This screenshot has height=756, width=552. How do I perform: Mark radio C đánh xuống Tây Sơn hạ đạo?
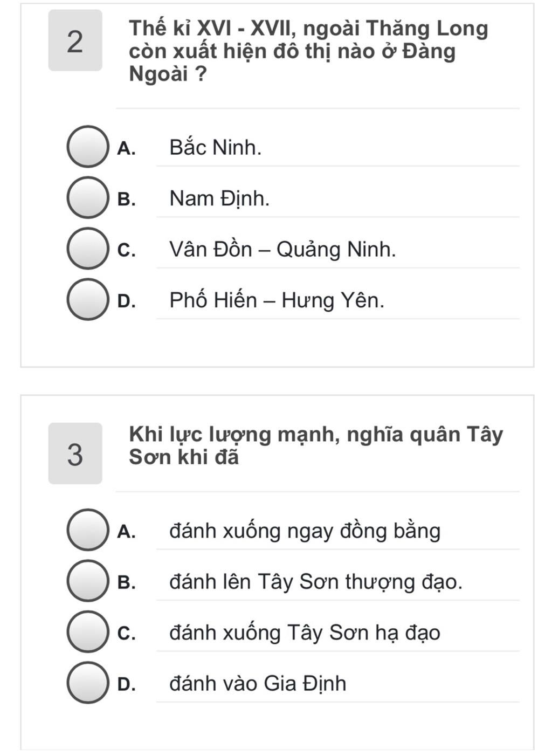87,632
